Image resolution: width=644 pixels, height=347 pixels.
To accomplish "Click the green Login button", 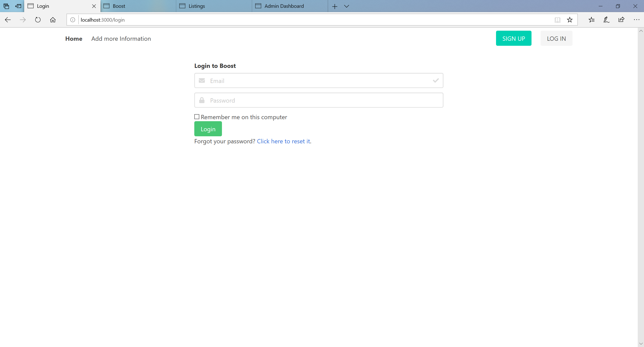I will (x=208, y=129).
